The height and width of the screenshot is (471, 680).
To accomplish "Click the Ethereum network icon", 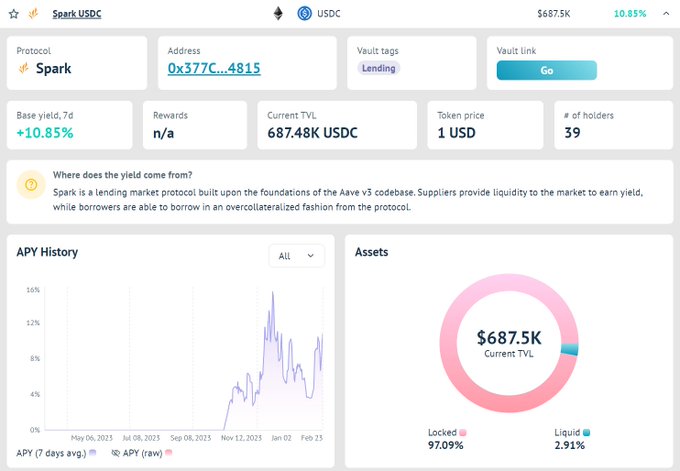I will [x=278, y=14].
